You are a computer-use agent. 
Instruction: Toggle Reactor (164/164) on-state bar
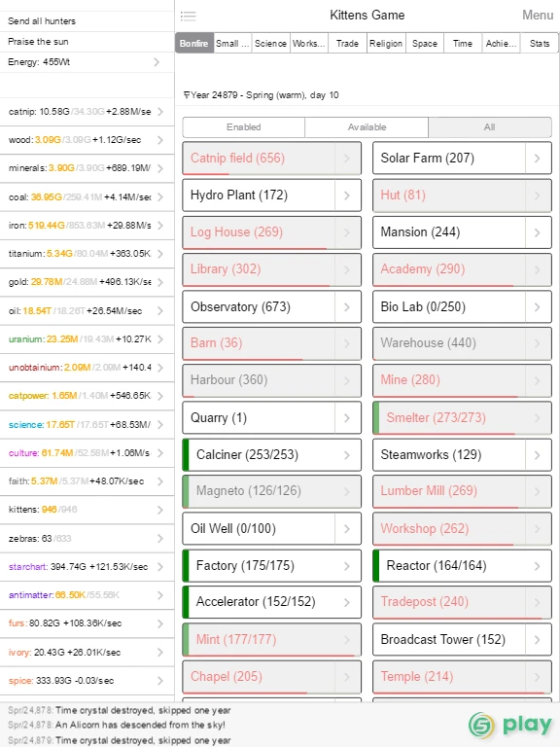pos(376,566)
